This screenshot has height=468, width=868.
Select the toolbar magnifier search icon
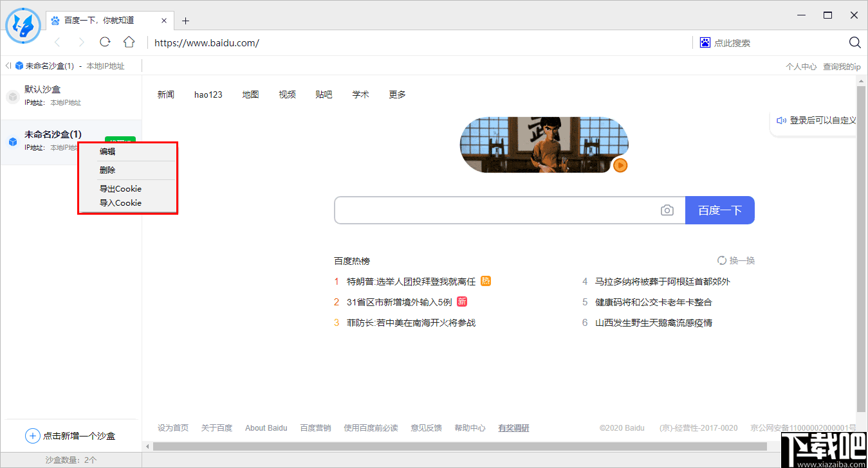coord(854,42)
